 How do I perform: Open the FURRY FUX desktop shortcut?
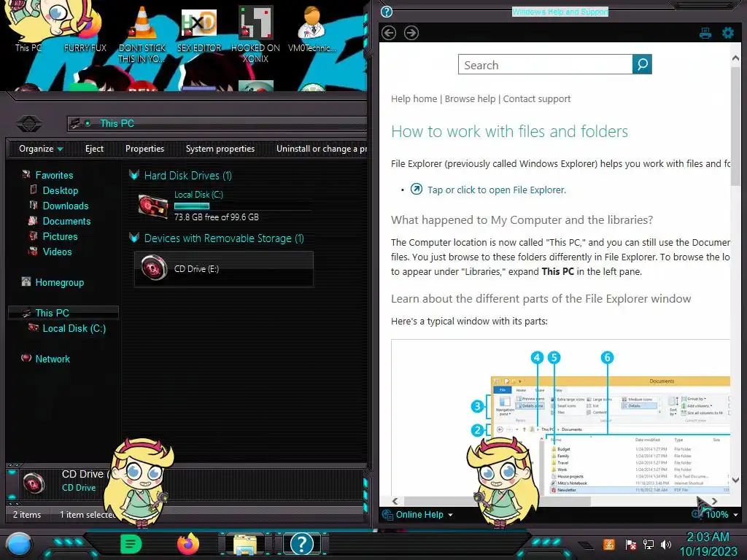pos(85,28)
